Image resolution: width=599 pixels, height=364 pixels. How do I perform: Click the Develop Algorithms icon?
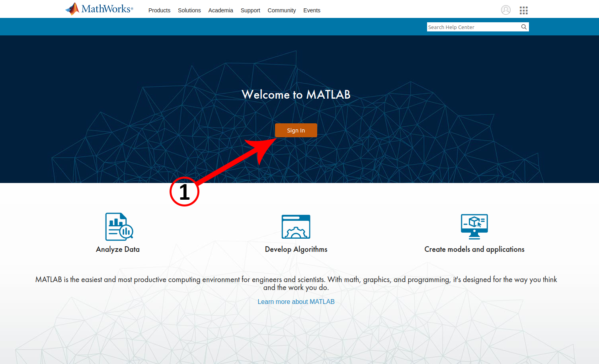pos(296,227)
